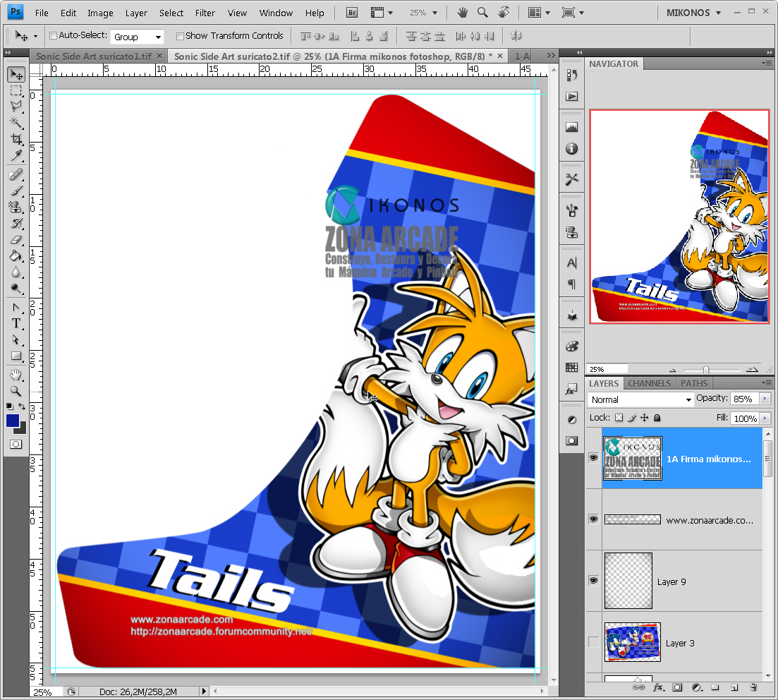Select the Zoom tool in toolbox
Image resolution: width=778 pixels, height=700 pixels.
pos(16,391)
